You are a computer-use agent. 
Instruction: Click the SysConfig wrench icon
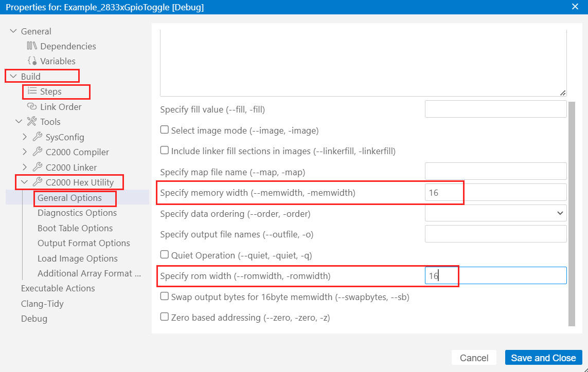tap(38, 137)
